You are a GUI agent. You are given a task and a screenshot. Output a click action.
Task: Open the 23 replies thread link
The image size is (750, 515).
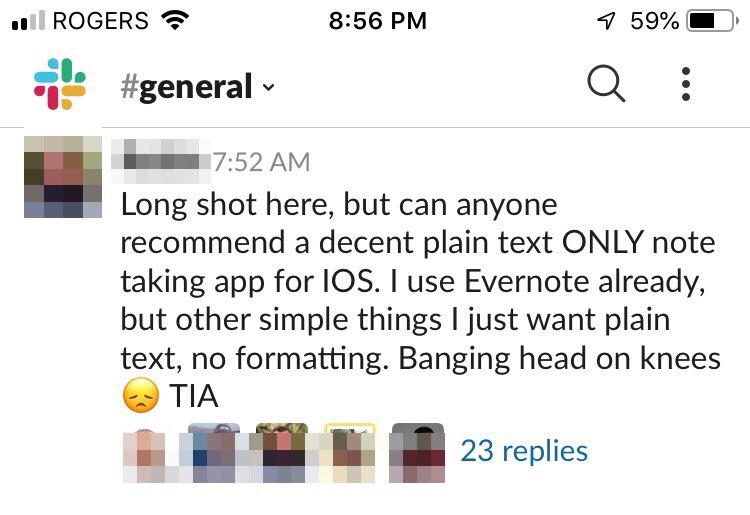pos(523,450)
